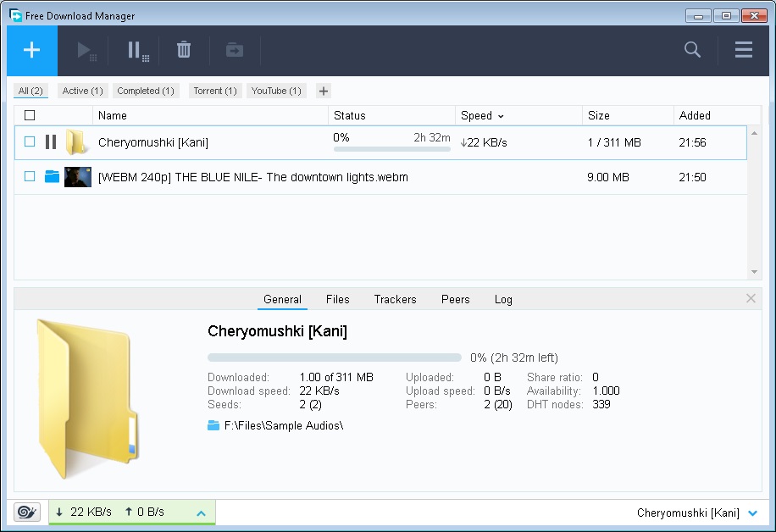776x532 pixels.
Task: Click the Cheryomushki [Kani] details heading
Action: 277,331
